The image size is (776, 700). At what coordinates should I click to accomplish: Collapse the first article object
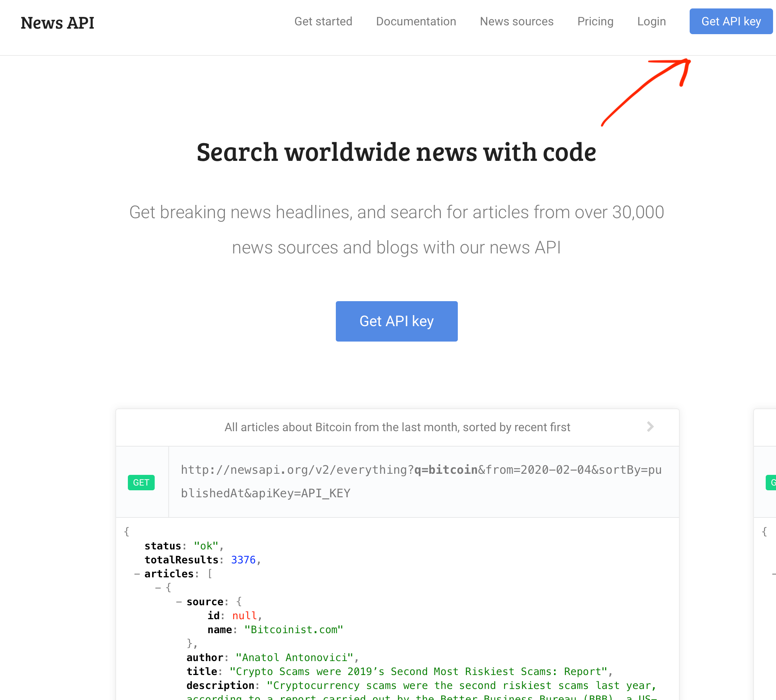pyautogui.click(x=158, y=588)
